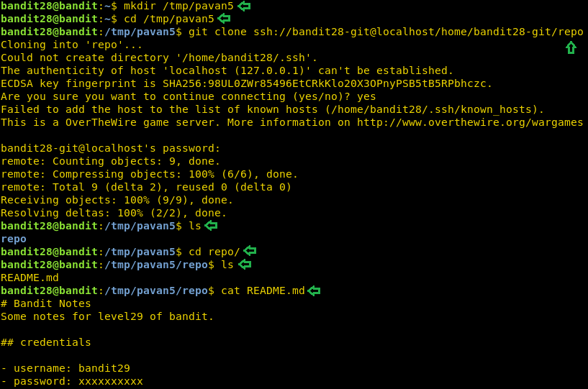Click the README.md file name in ls output
This screenshot has height=389, width=588.
[30, 278]
